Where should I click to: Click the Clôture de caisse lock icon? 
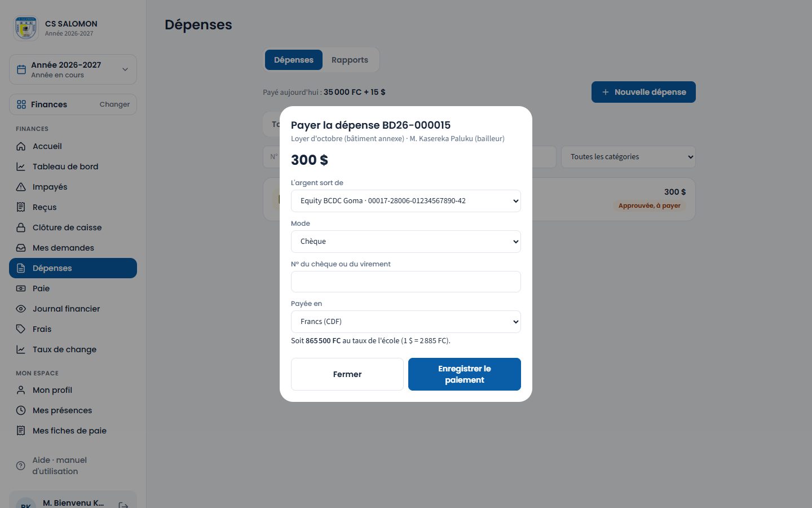click(21, 227)
